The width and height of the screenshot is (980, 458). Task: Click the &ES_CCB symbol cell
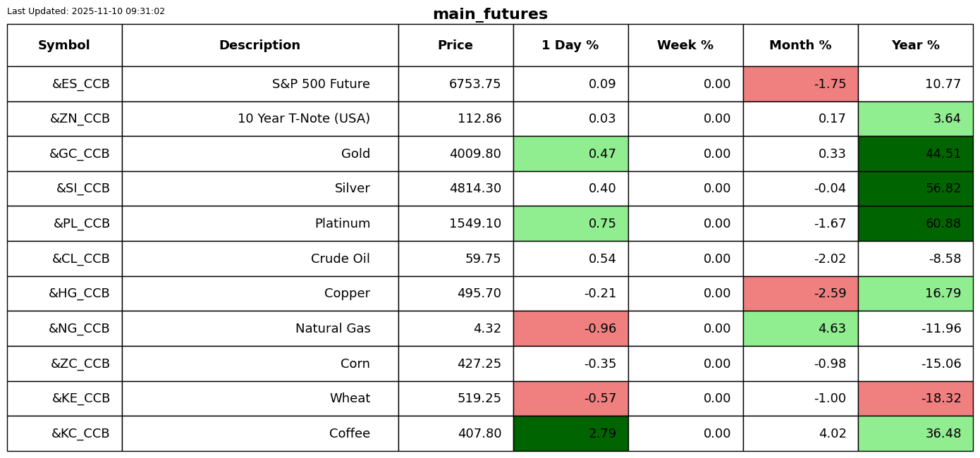pos(80,84)
